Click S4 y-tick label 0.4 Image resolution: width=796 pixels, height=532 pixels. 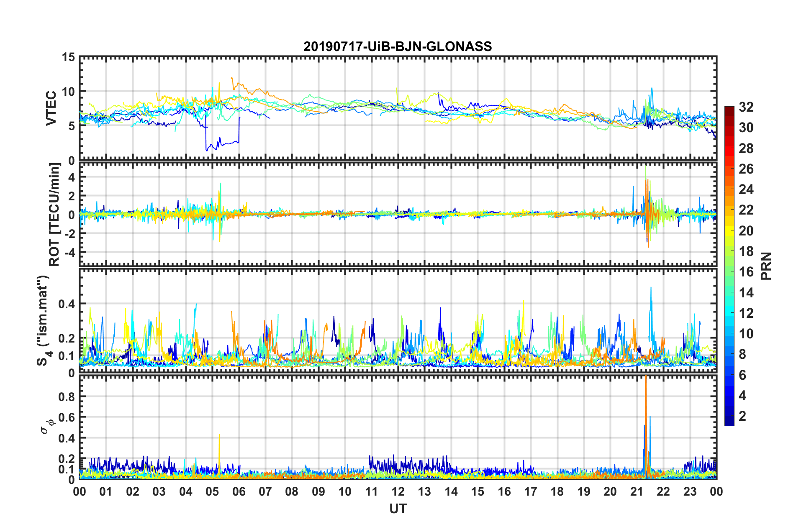tap(67, 304)
